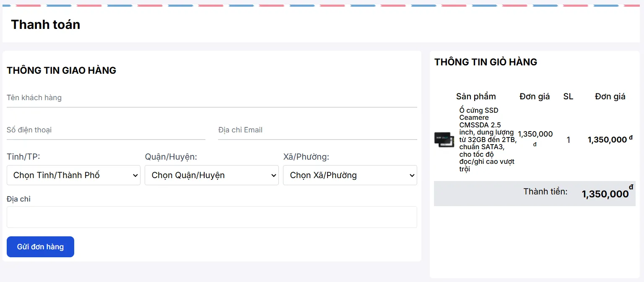Screen dimensions: 644x282
Task: Click the SL quantity column header
Action: click(x=568, y=96)
